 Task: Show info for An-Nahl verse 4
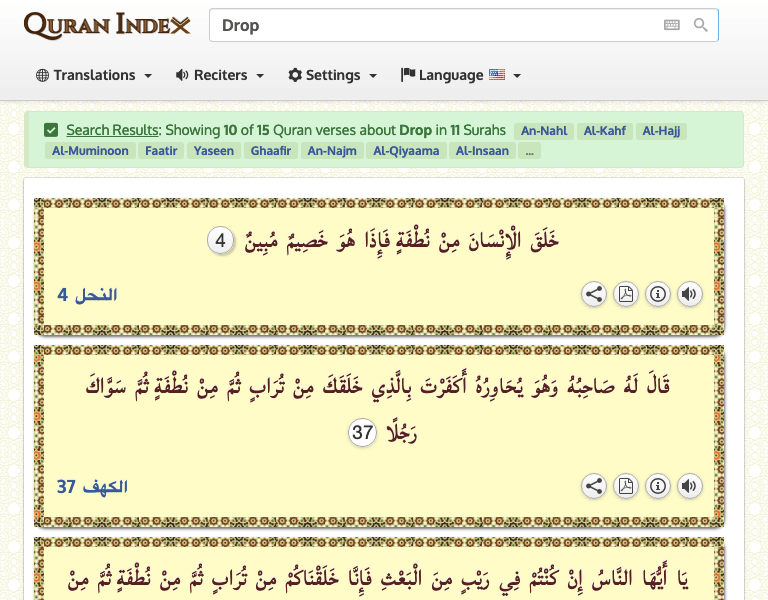658,294
